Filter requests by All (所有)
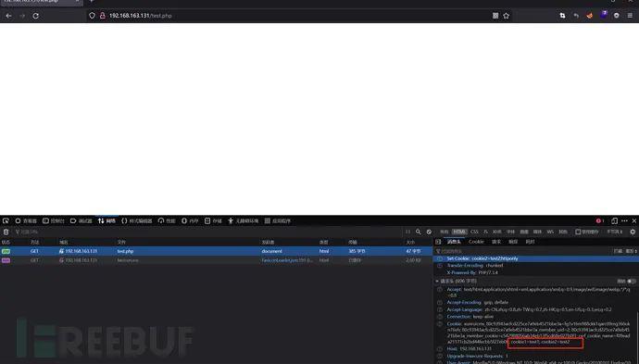Image resolution: width=639 pixels, height=364 pixels. pos(445,232)
